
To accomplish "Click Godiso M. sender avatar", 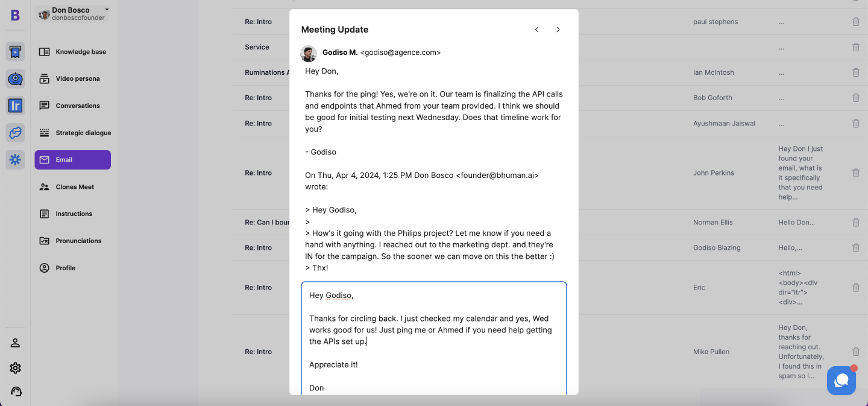I will (x=309, y=53).
